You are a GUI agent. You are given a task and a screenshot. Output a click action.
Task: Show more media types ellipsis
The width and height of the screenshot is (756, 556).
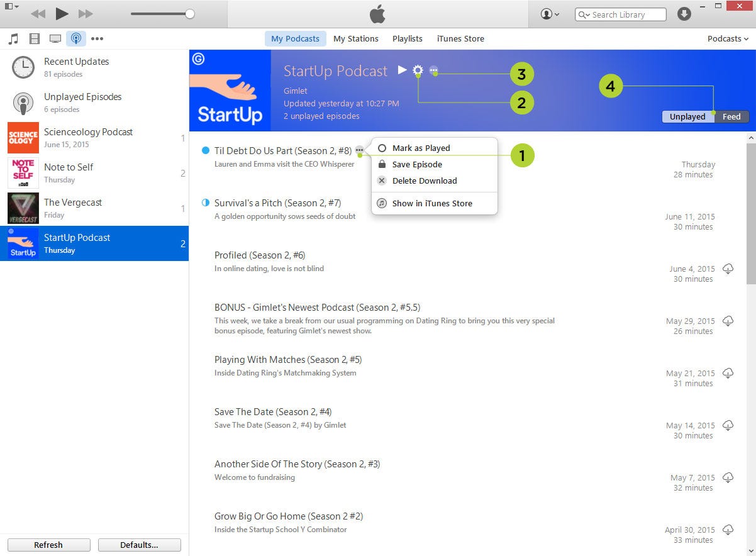point(97,39)
